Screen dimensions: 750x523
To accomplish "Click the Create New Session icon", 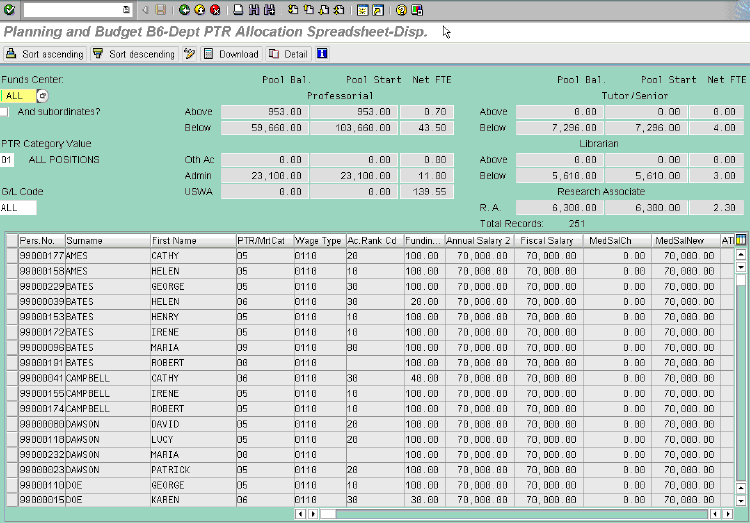I will coord(363,10).
